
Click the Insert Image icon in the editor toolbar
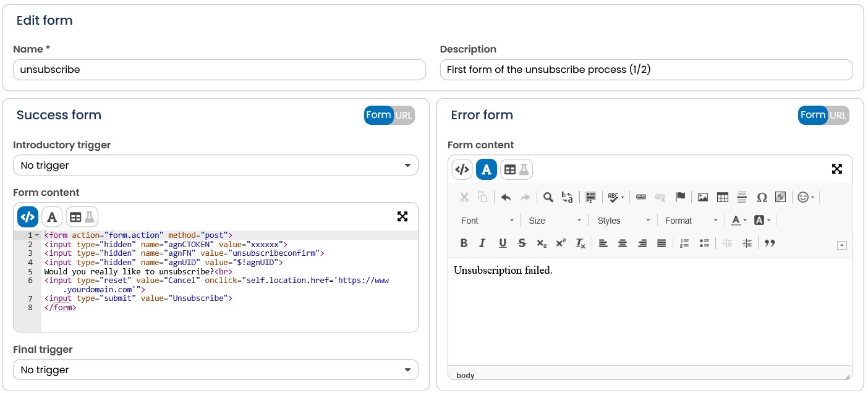click(703, 197)
